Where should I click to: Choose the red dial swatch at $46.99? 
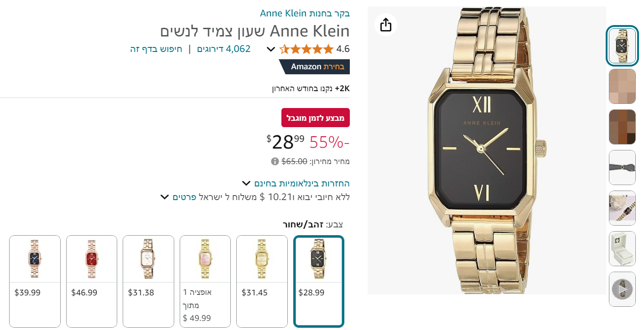(x=92, y=281)
